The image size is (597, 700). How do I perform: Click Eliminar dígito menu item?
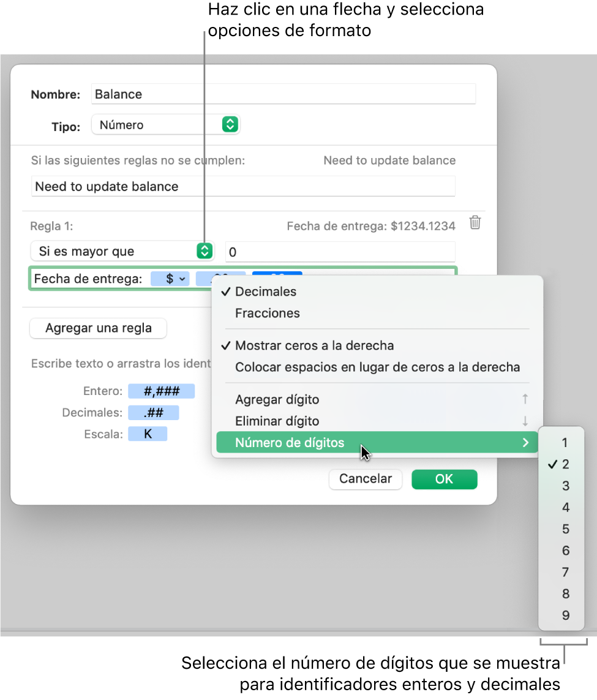(x=377, y=421)
